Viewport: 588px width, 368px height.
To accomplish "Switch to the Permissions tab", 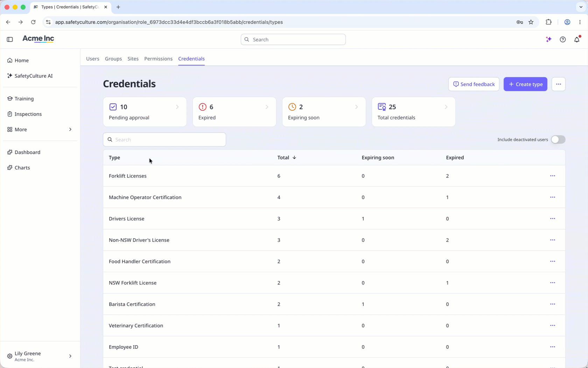I will point(158,59).
